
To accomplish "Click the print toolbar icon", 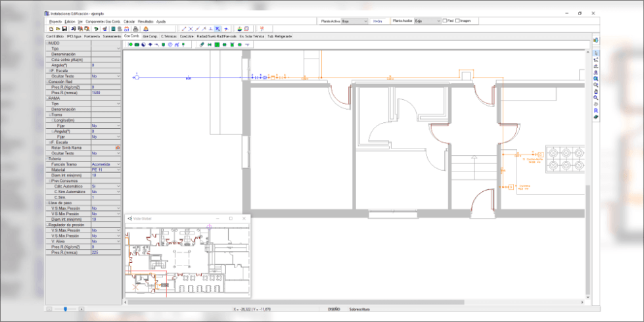I will tap(136, 29).
